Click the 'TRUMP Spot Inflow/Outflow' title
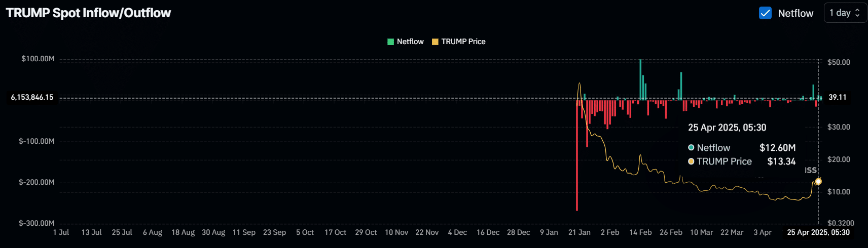Image resolution: width=868 pixels, height=248 pixels. pyautogui.click(x=88, y=13)
